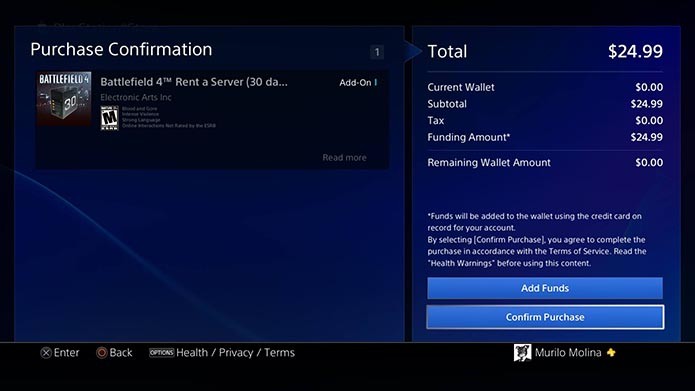Click the Remaining Wallet Amount label
The height and width of the screenshot is (391, 695).
489,163
